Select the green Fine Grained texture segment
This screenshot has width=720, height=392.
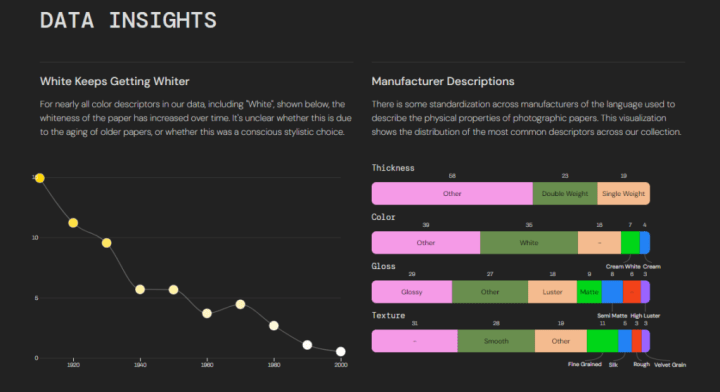coord(602,341)
